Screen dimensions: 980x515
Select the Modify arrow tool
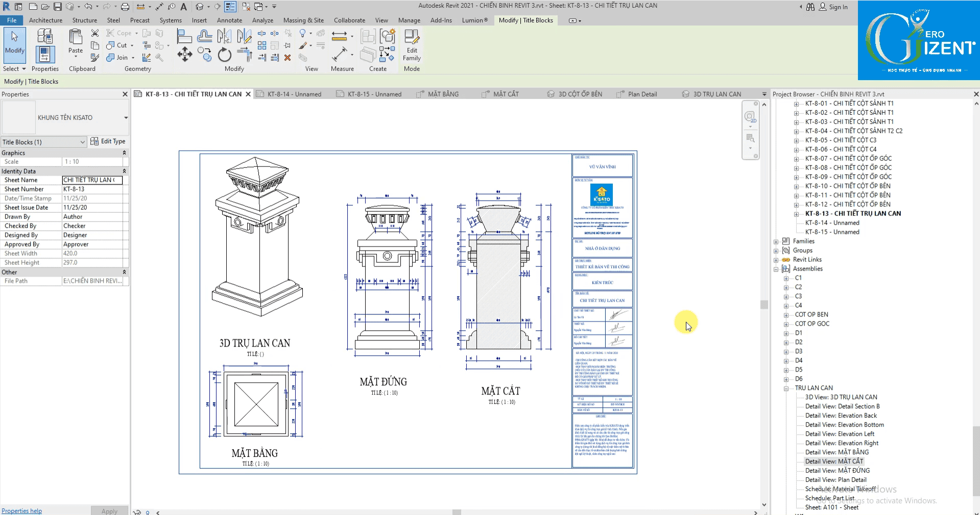point(14,45)
